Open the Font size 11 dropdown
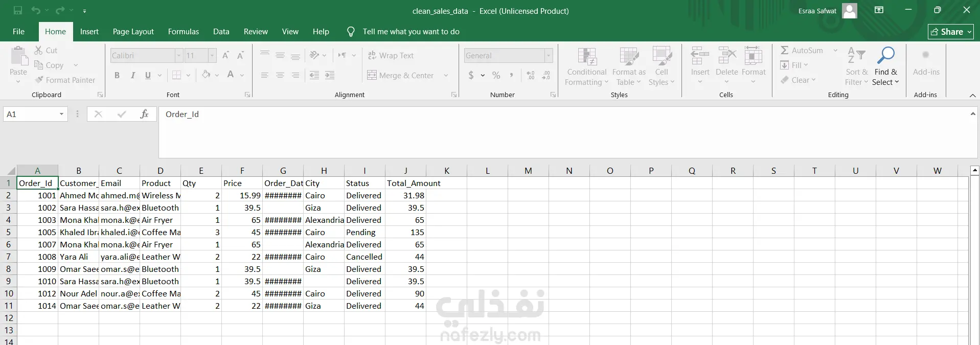The image size is (980, 345). pyautogui.click(x=212, y=55)
